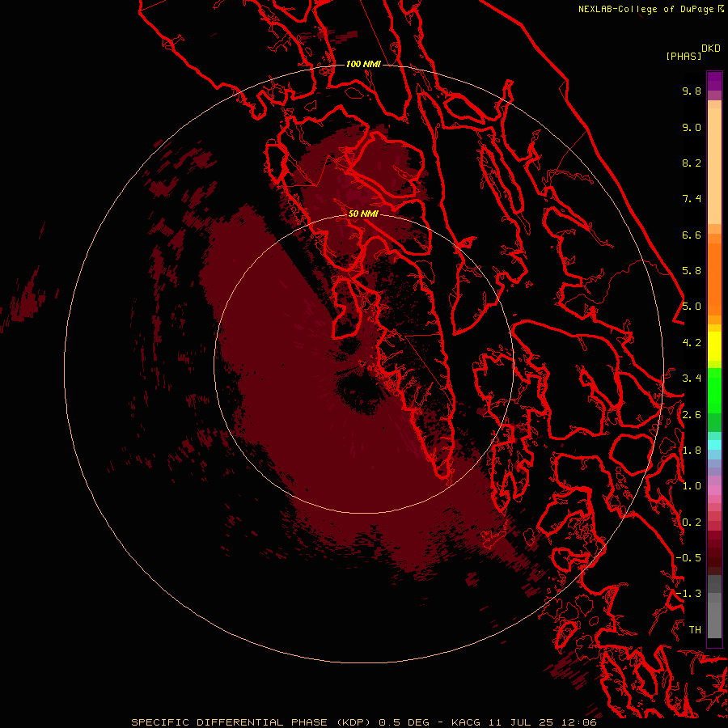Click the 50 NMI range ring label
The image size is (728, 728).
(363, 214)
